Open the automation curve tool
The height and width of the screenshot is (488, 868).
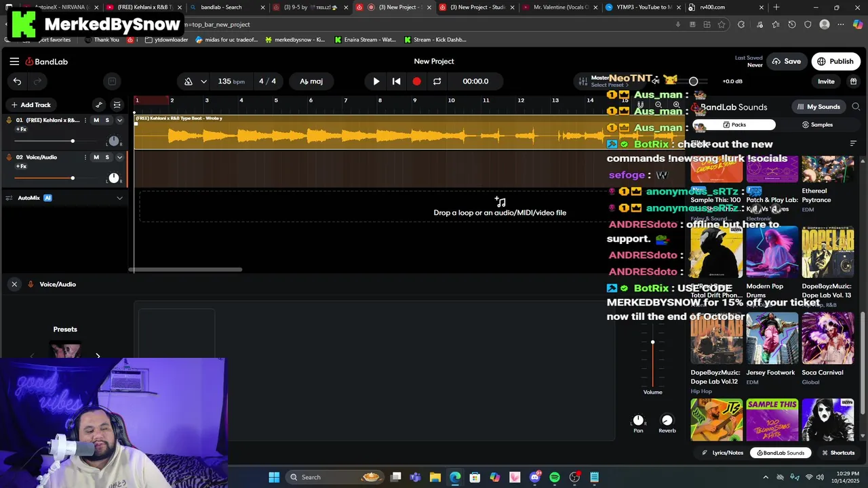pos(99,105)
